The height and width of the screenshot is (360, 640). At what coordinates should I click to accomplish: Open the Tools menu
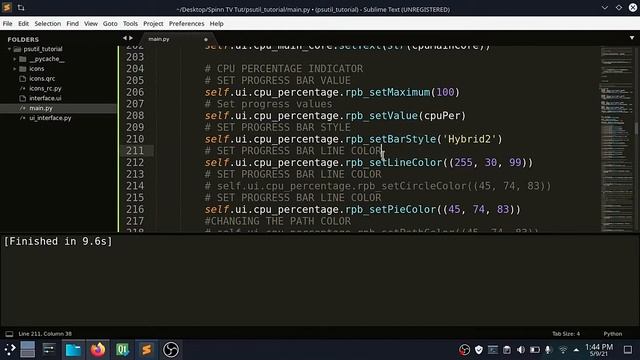click(130, 24)
